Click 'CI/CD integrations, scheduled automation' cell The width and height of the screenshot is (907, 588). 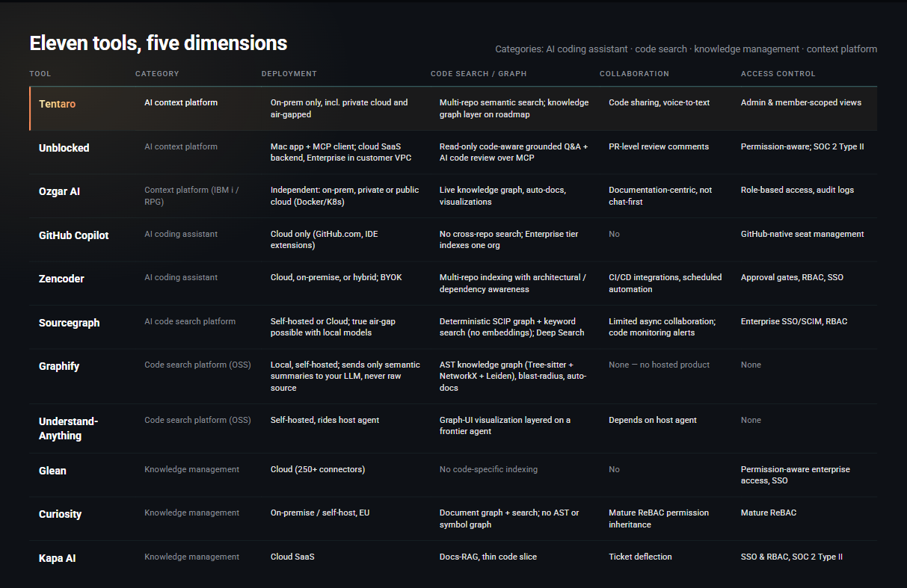pyautogui.click(x=665, y=283)
